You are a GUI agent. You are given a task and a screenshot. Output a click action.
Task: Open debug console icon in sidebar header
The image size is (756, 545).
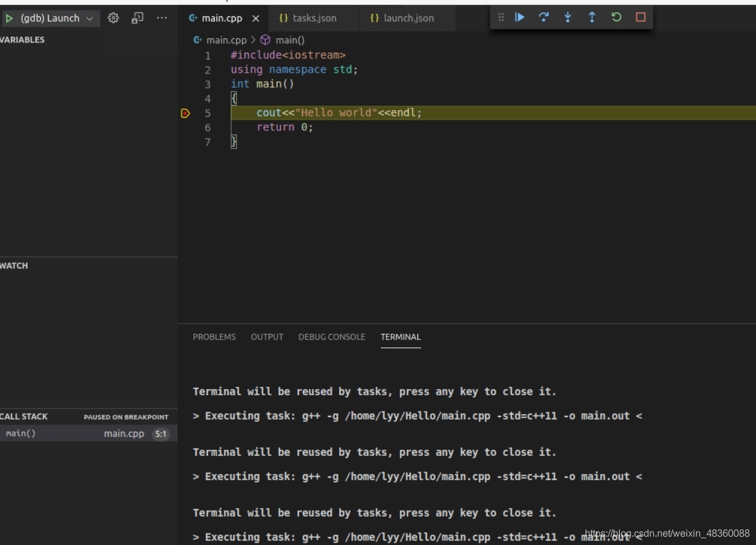coord(138,18)
